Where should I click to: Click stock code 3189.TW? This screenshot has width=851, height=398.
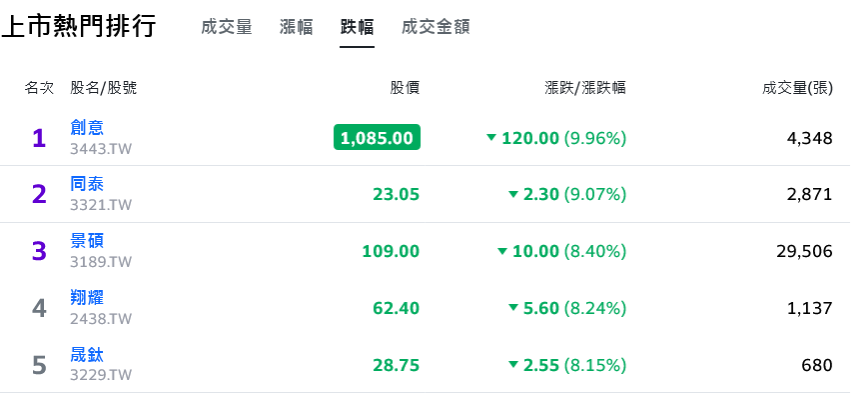click(101, 262)
